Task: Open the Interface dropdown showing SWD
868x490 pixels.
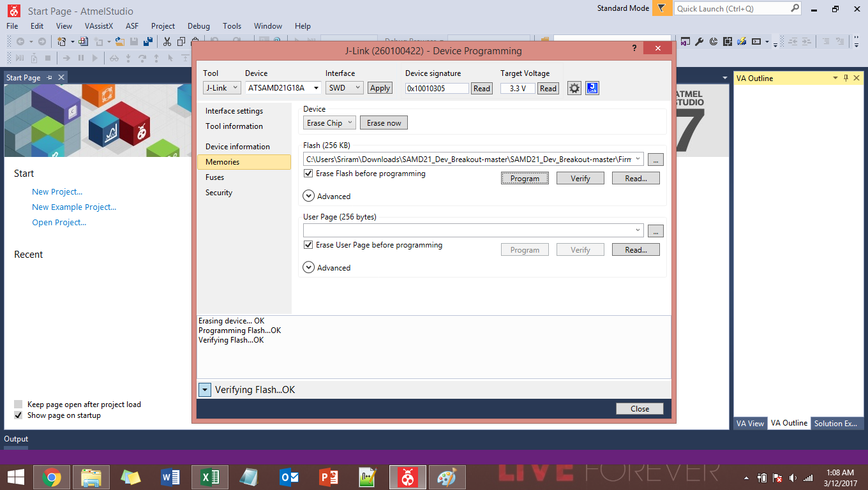Action: [x=345, y=88]
